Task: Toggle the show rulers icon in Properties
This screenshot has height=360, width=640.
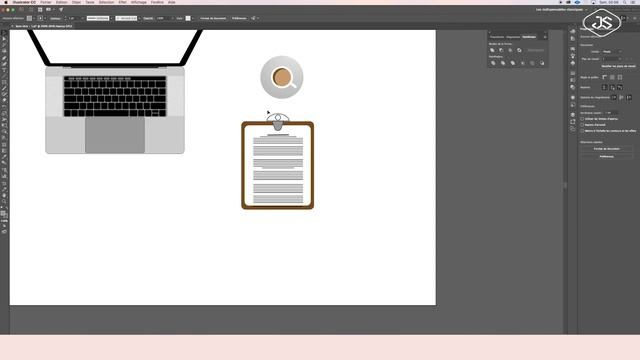Action: [605, 77]
